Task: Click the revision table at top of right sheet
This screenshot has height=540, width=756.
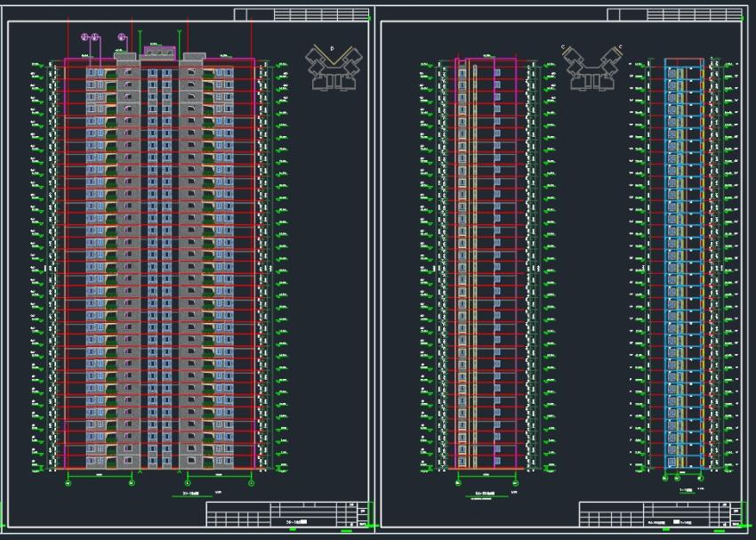Action: point(674,14)
